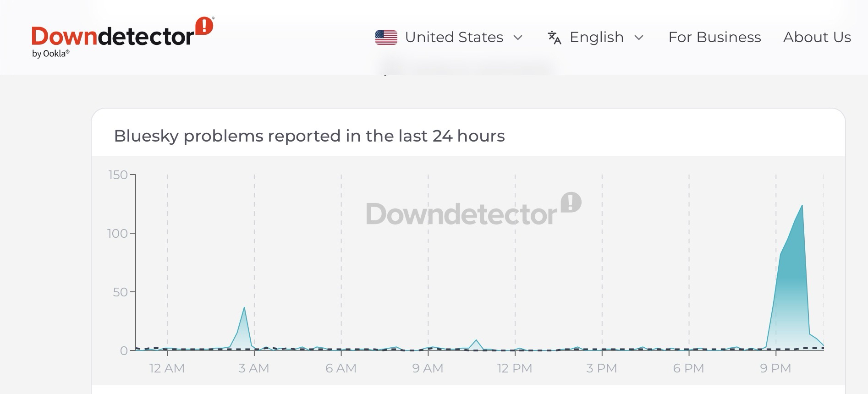Open the For Business page
868x394 pixels.
coord(714,37)
